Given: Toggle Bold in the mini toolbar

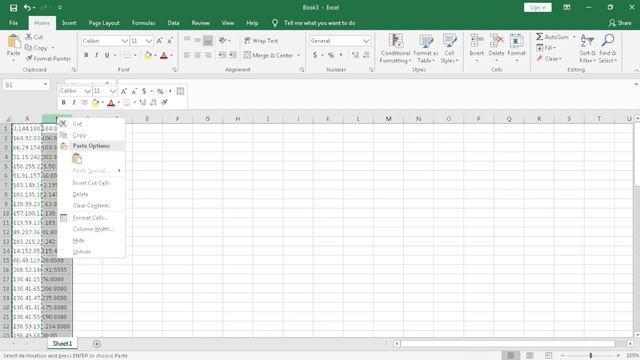Looking at the screenshot, I should 63,102.
